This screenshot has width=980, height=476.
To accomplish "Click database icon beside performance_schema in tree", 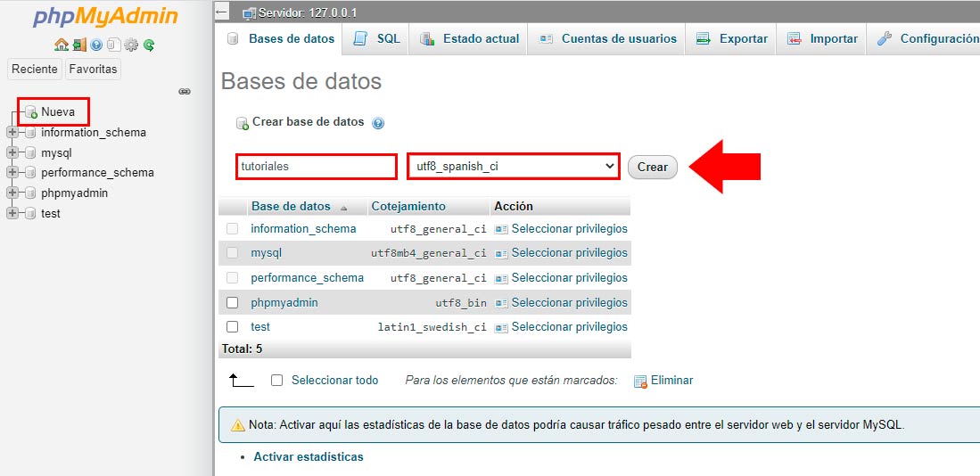I will [30, 172].
